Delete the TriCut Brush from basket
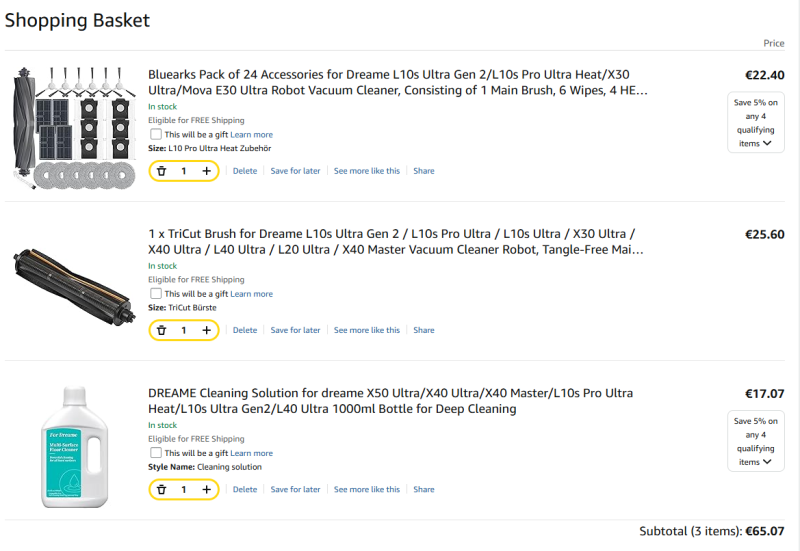800x551 pixels. coord(245,330)
